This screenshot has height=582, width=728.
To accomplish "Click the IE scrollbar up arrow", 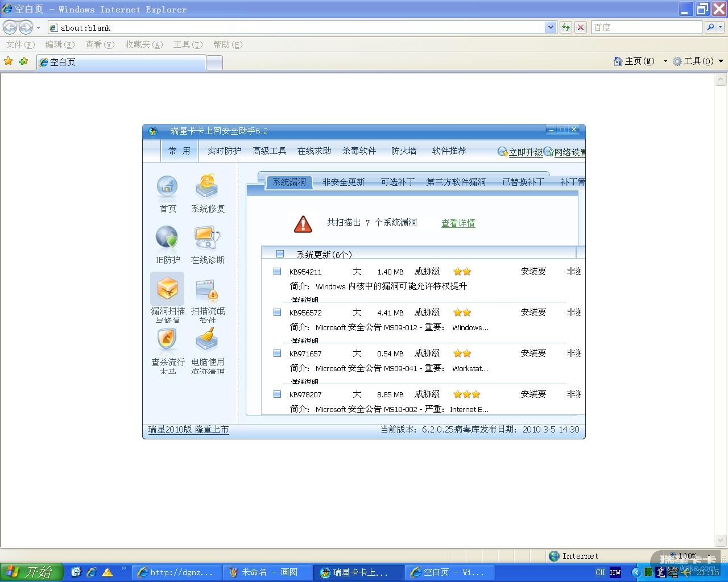I will (721, 80).
